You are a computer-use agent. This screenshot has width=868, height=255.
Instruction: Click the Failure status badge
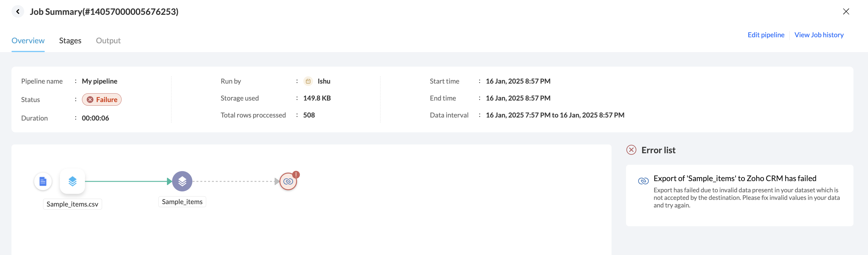[102, 100]
